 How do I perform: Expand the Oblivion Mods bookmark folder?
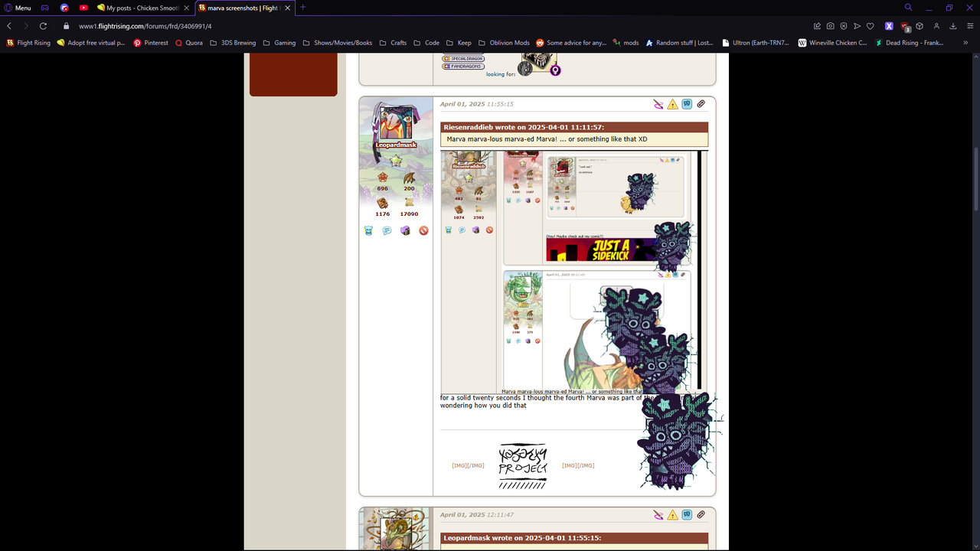coord(504,43)
